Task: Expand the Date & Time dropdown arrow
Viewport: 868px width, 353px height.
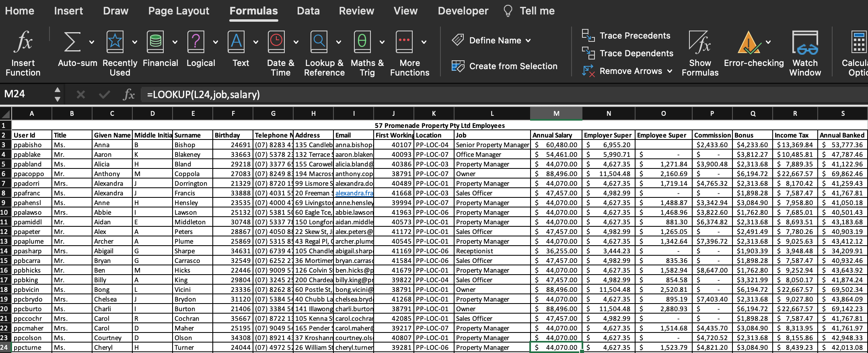Action: (x=296, y=42)
